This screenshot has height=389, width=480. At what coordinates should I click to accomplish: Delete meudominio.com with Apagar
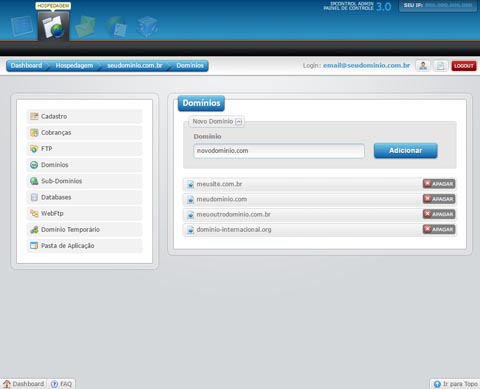[439, 199]
